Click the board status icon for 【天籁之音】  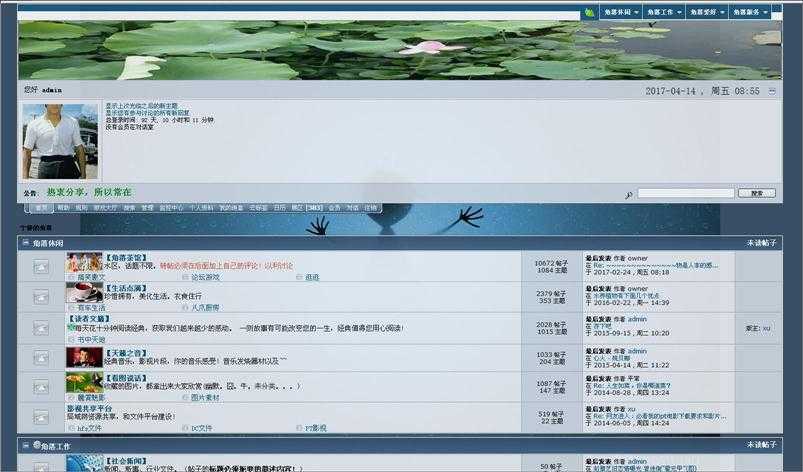click(x=41, y=358)
